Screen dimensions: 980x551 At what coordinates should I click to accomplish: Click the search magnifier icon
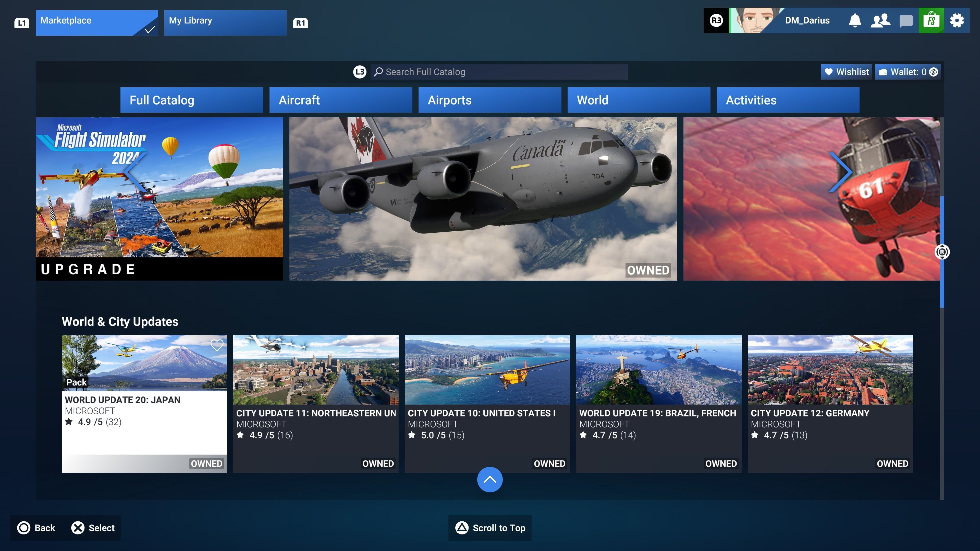(x=378, y=72)
